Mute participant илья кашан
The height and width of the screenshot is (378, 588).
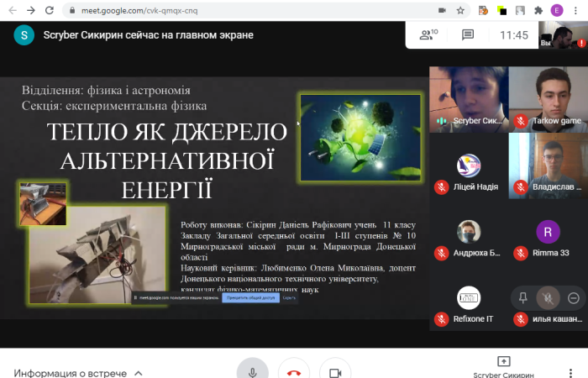click(x=548, y=297)
